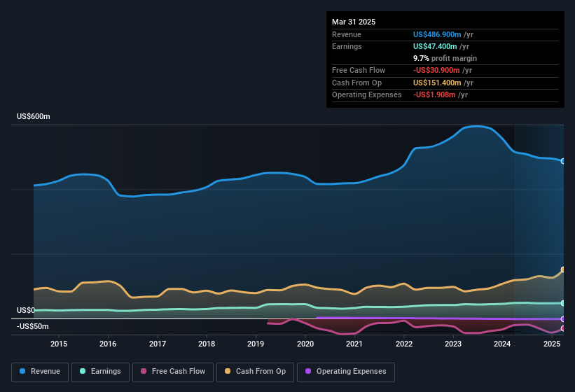Image resolution: width=575 pixels, height=392 pixels.
Task: Click the Operating Expenses label in tooltip
Action: point(367,95)
